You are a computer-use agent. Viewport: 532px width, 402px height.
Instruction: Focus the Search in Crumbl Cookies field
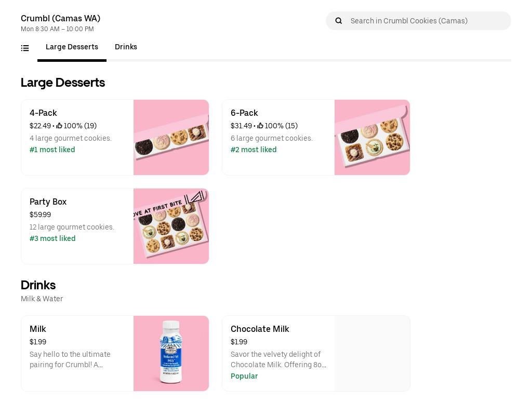point(427,21)
